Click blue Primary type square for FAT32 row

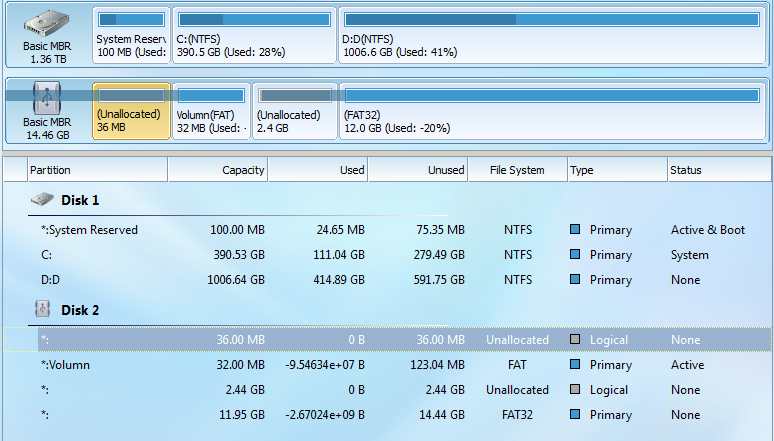click(x=575, y=415)
